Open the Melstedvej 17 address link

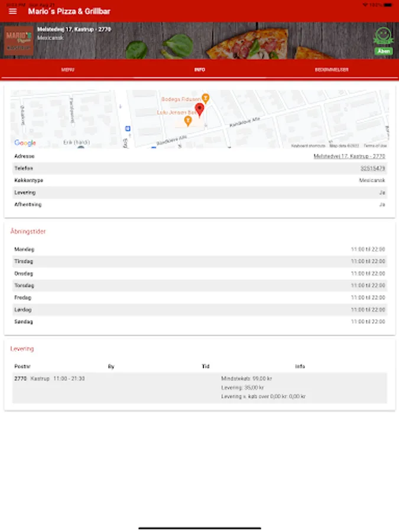[349, 156]
